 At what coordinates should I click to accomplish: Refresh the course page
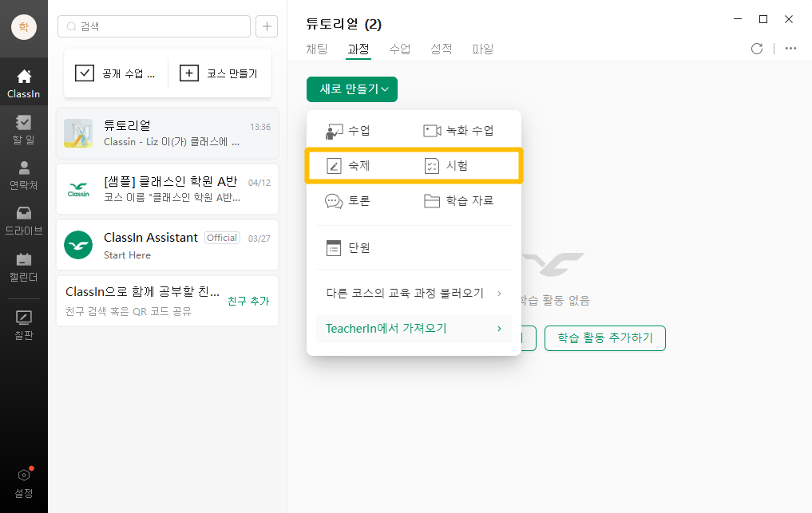click(x=757, y=49)
